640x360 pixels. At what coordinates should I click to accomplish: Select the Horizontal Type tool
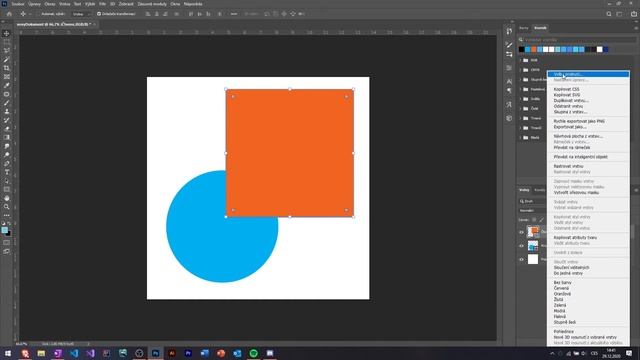pos(7,172)
